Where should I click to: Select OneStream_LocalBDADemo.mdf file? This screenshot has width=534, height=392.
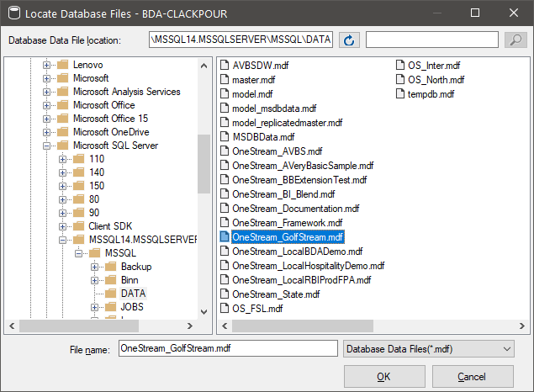(298, 252)
